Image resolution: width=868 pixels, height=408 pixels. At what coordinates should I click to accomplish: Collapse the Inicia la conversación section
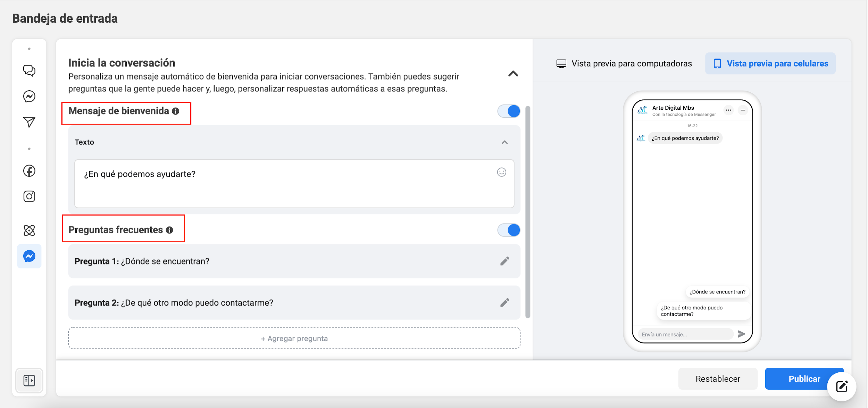pos(513,74)
